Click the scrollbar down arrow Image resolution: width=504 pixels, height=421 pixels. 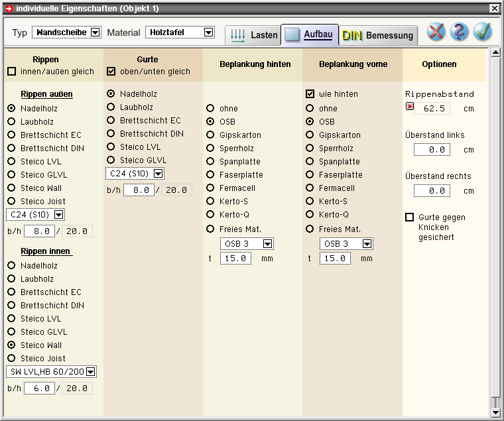point(495,412)
